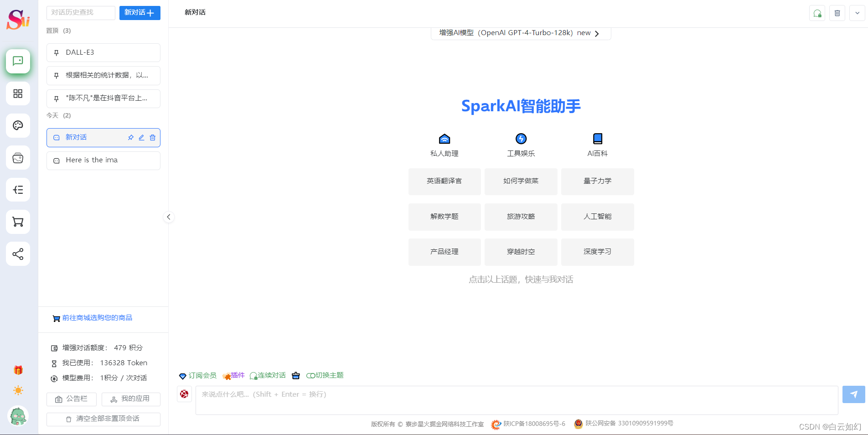The width and height of the screenshot is (868, 435).
Task: Toggle 连续对话 continuous chat
Action: [x=268, y=376]
